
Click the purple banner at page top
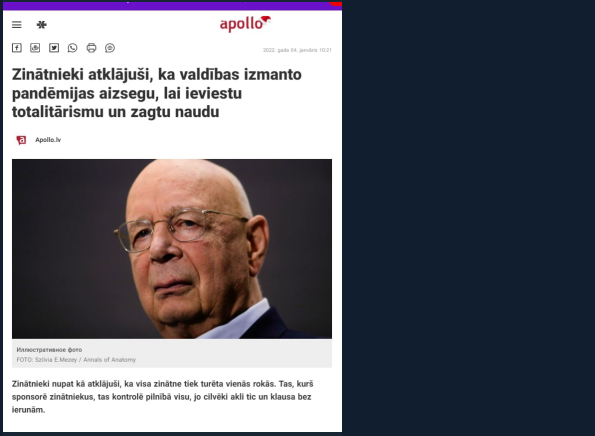pos(172,6)
